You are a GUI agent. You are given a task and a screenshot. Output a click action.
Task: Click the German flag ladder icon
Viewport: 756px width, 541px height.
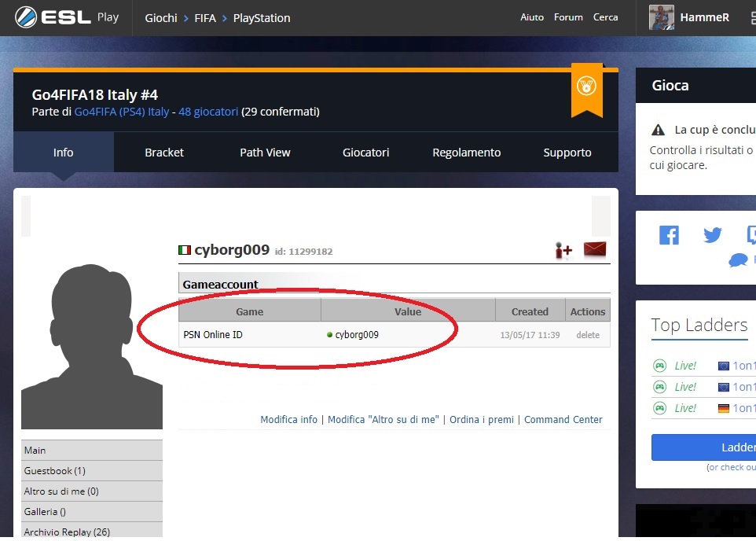pyautogui.click(x=724, y=408)
